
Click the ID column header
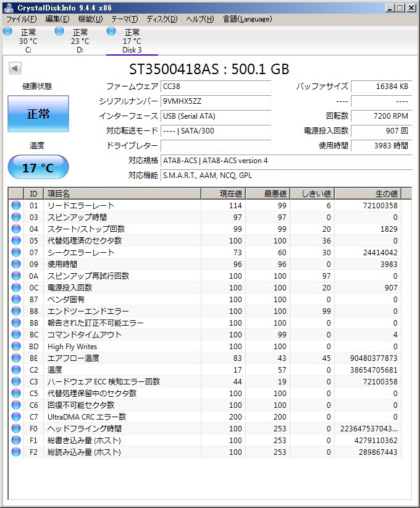coord(34,193)
